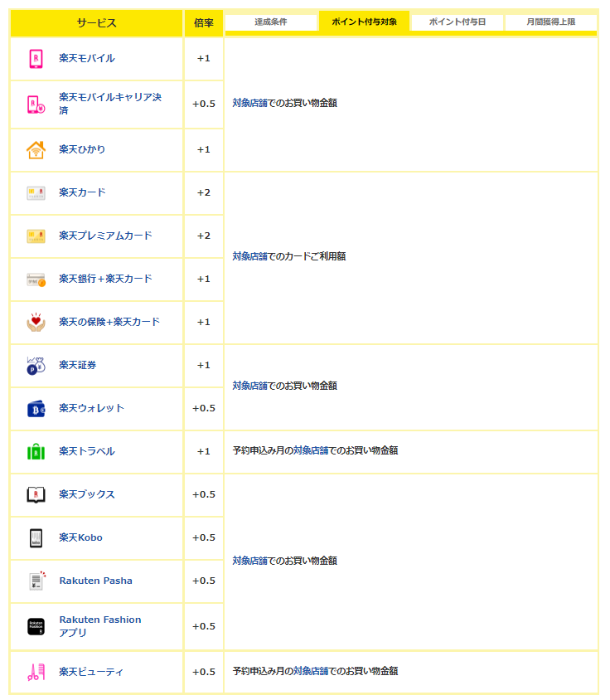Screen dimensions: 610x700
Task: Click the +0.5 rate for Rakuten Pasha
Action: point(204,581)
